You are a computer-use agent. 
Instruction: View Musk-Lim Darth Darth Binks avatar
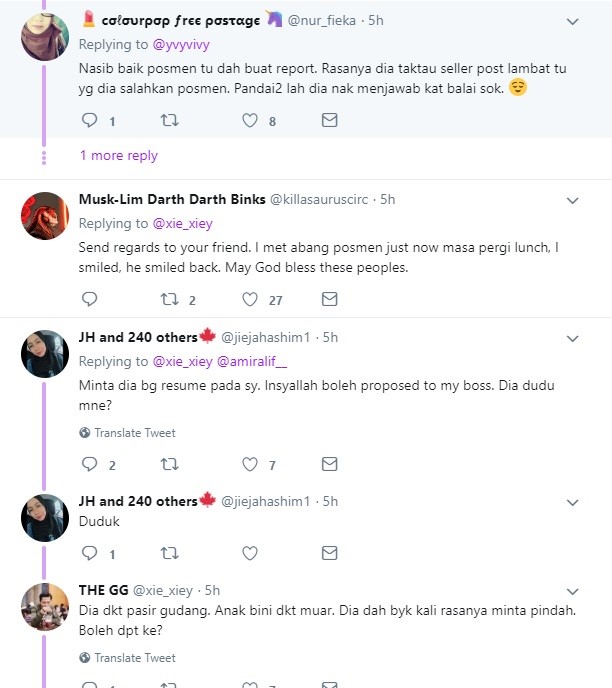(x=44, y=215)
